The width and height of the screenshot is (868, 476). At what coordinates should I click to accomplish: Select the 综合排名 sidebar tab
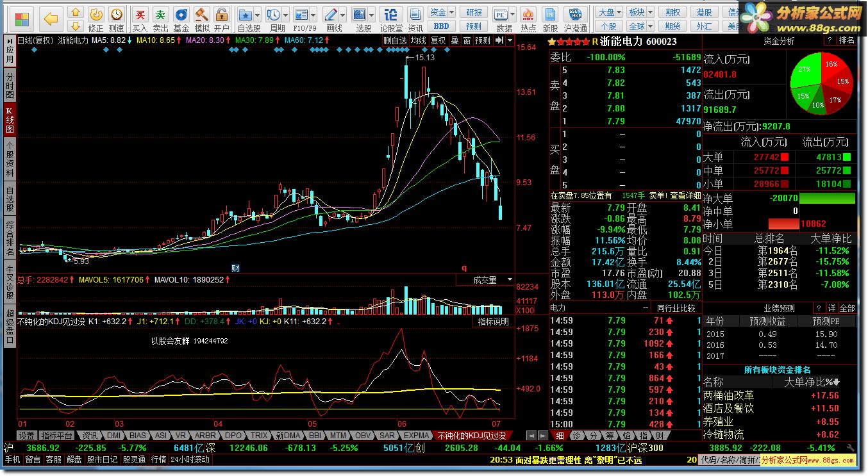coord(10,238)
